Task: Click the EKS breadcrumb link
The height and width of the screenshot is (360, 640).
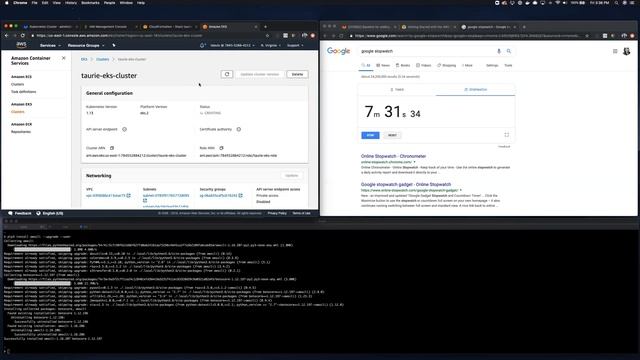Action: coord(84,60)
